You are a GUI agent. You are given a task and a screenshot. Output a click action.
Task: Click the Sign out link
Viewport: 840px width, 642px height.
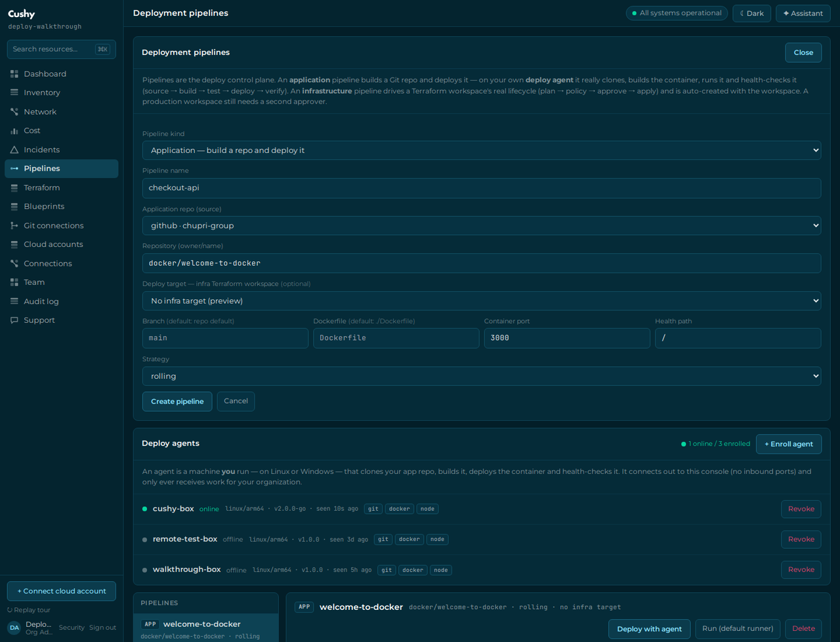[x=102, y=628]
